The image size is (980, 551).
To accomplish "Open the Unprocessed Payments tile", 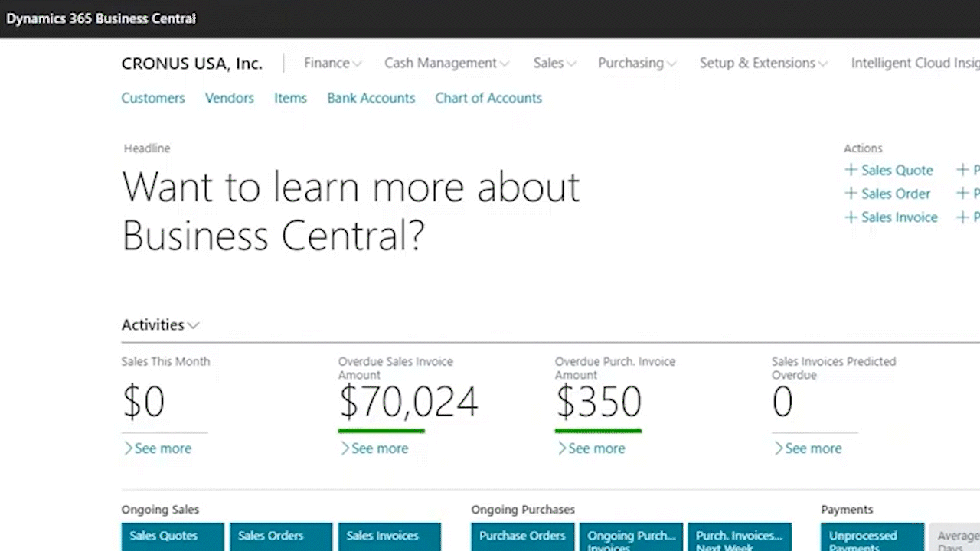I will pos(872,536).
